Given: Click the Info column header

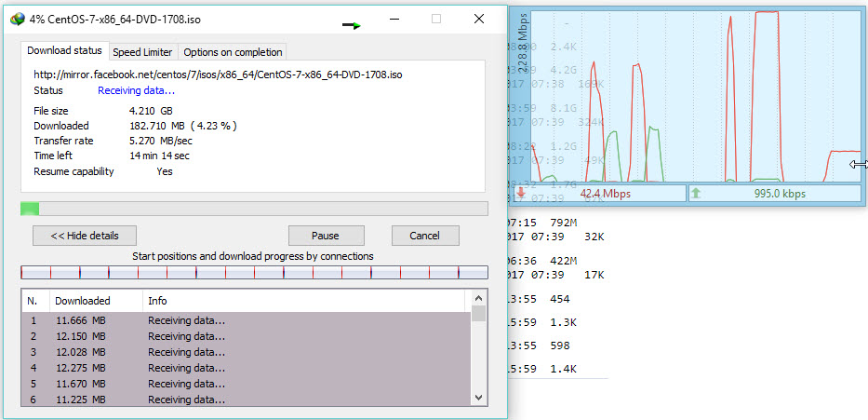Looking at the screenshot, I should tap(303, 301).
